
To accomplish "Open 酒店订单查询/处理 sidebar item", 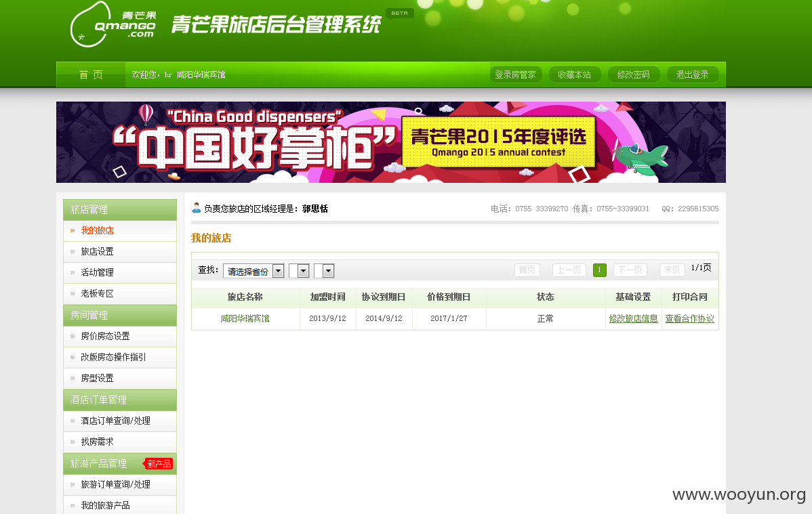I will [x=119, y=421].
